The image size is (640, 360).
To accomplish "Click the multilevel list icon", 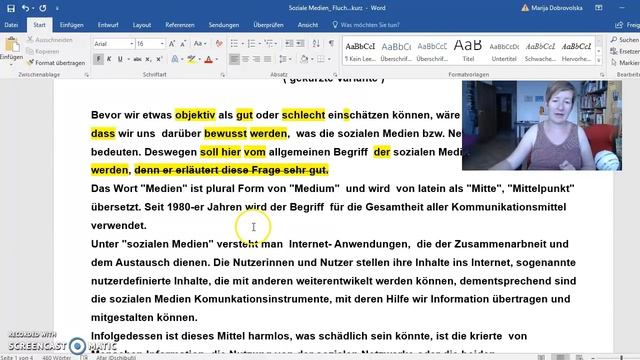I will (x=269, y=43).
